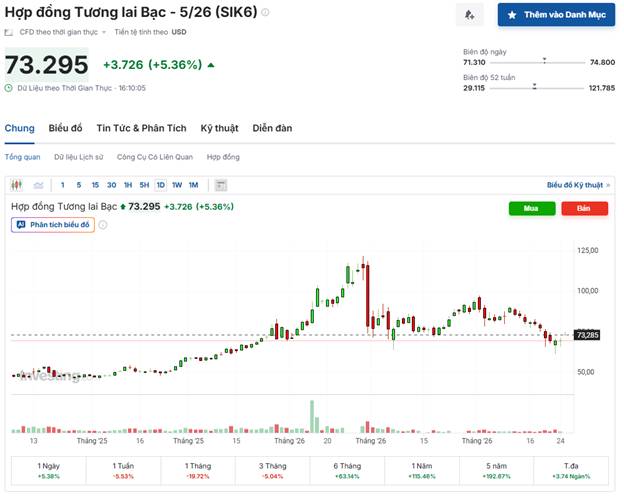Click the green Mua button
The width and height of the screenshot is (624, 500).
pyautogui.click(x=532, y=208)
